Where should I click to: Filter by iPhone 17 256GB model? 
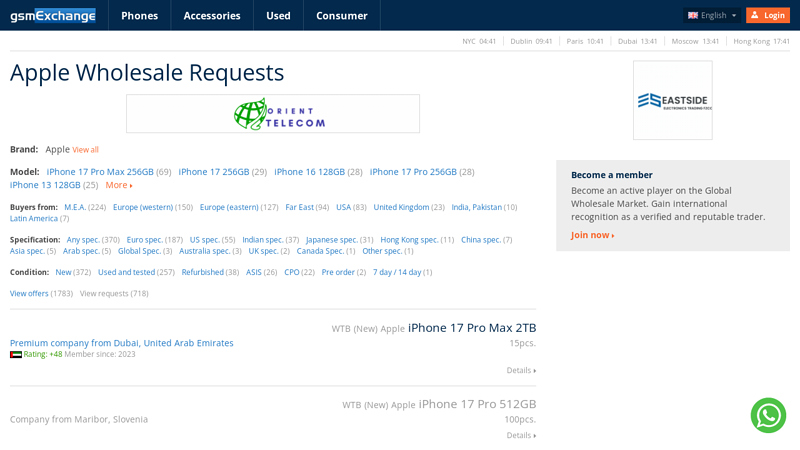pyautogui.click(x=214, y=172)
